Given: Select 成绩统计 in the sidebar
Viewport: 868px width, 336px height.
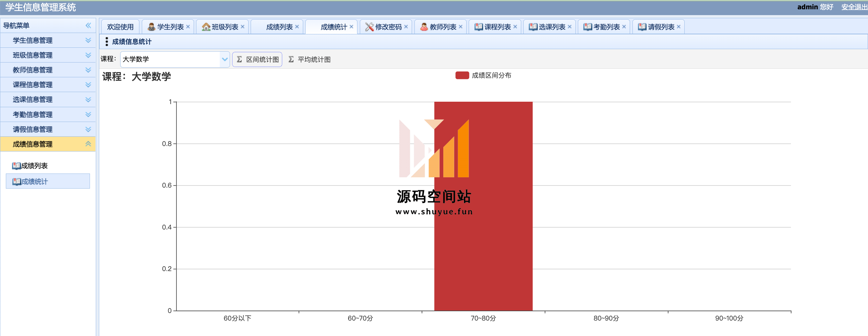Looking at the screenshot, I should point(48,181).
